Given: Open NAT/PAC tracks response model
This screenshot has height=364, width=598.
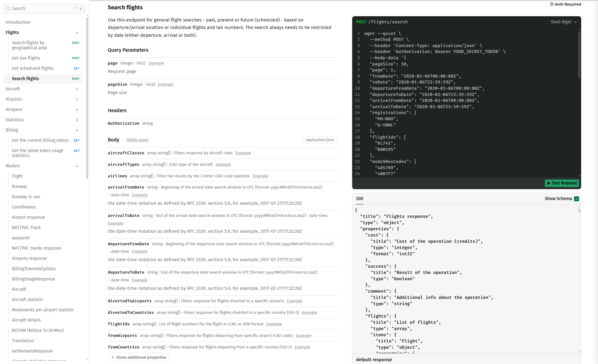Looking at the screenshot, I should click(36, 248).
